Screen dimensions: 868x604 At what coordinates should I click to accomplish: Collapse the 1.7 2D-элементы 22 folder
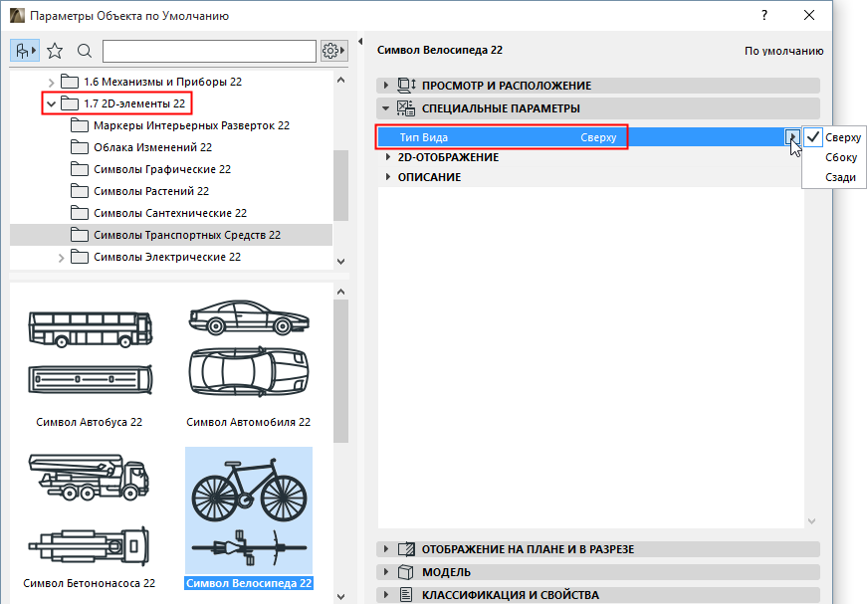tap(52, 103)
